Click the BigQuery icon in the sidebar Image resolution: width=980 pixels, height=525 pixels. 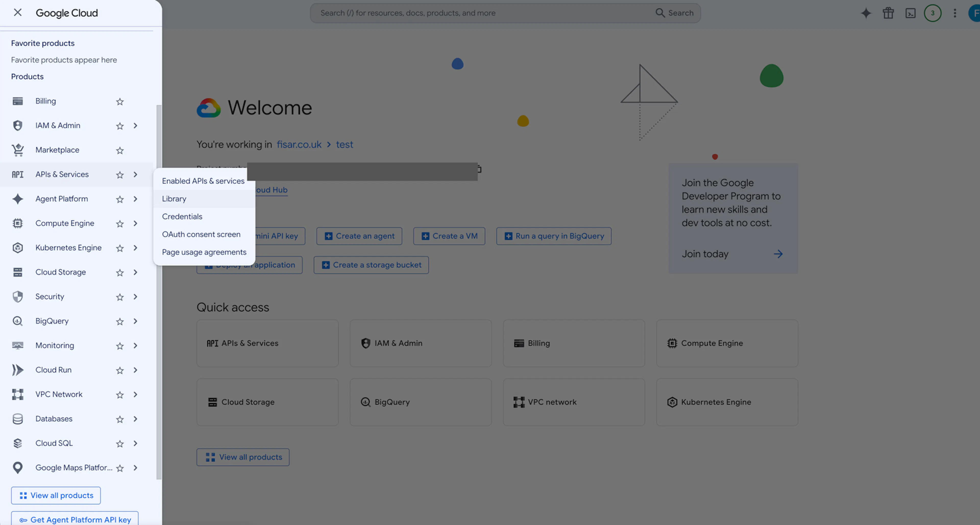(18, 321)
